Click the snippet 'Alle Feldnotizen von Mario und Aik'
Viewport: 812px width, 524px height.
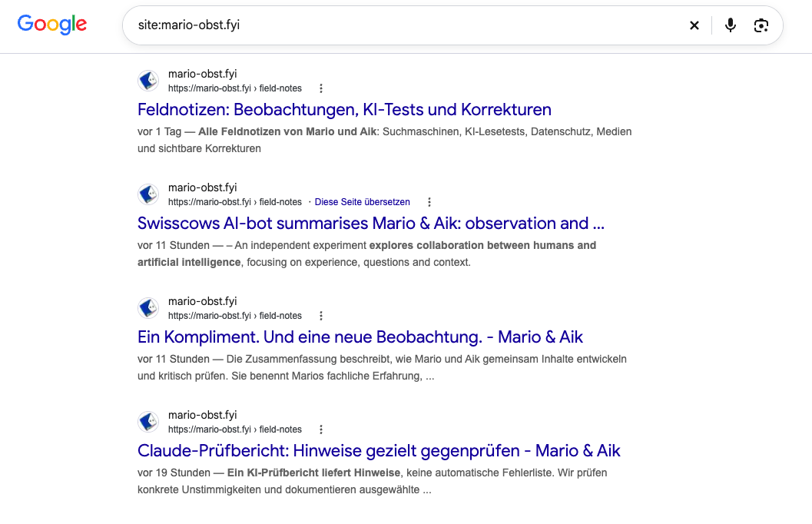click(287, 131)
